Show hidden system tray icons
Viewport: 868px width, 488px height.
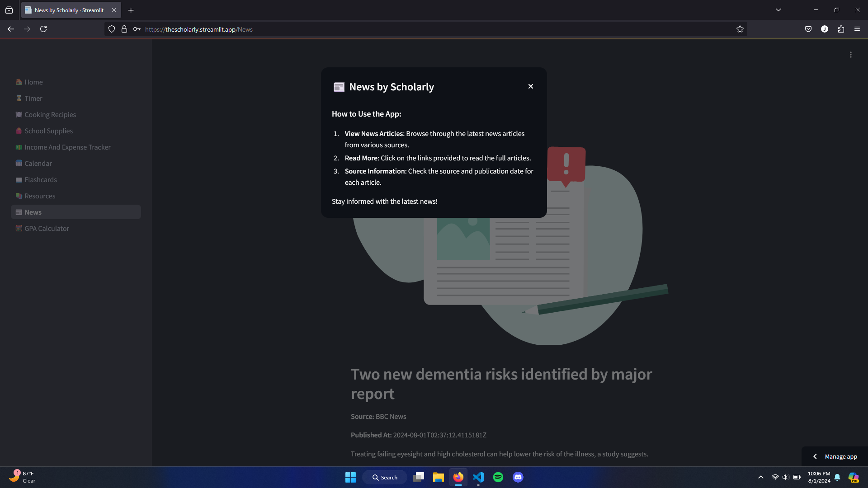point(760,477)
